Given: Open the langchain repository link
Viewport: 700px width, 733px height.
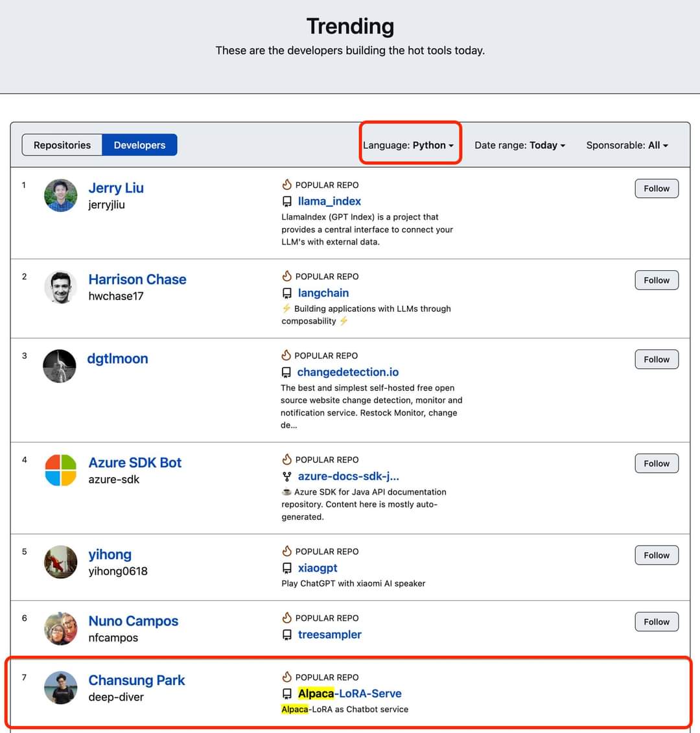Looking at the screenshot, I should [323, 293].
